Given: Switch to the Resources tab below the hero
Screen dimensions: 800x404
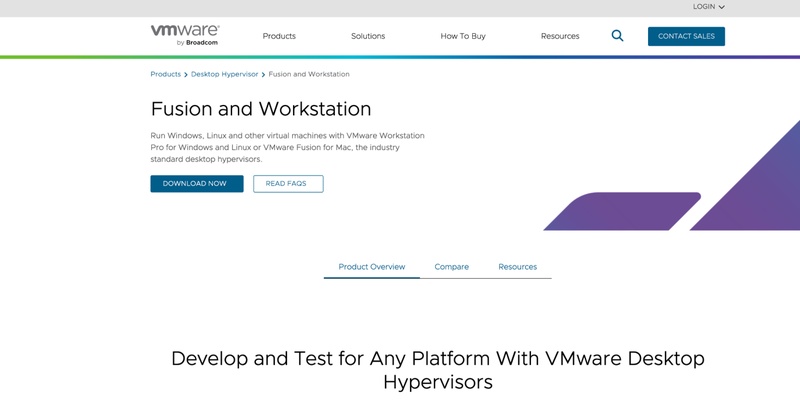Looking at the screenshot, I should (517, 267).
